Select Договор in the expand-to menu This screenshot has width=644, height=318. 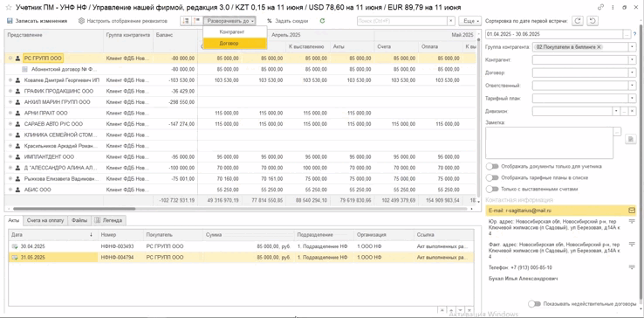(235, 43)
